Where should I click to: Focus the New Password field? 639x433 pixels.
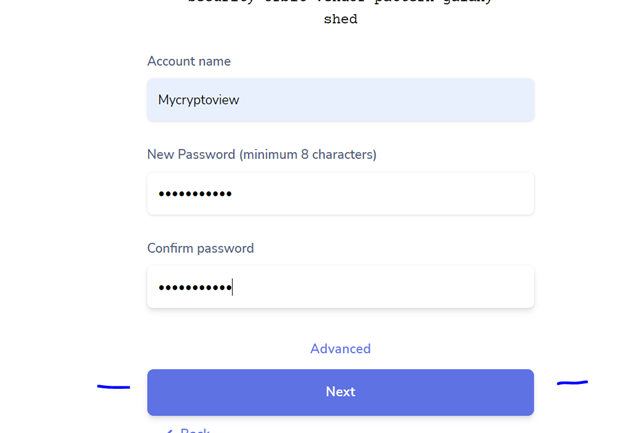[x=340, y=193]
